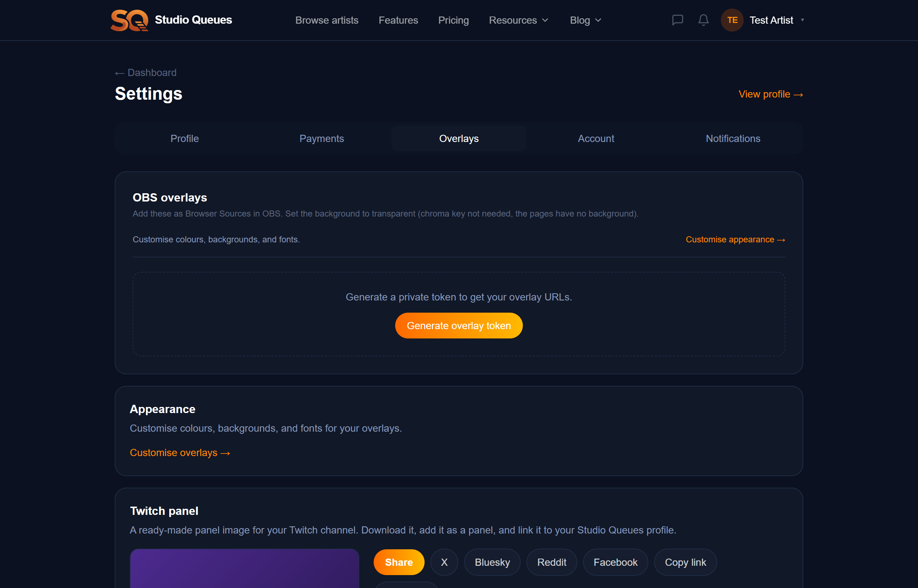Follow the View profile link
This screenshot has width=918, height=588.
coord(771,94)
